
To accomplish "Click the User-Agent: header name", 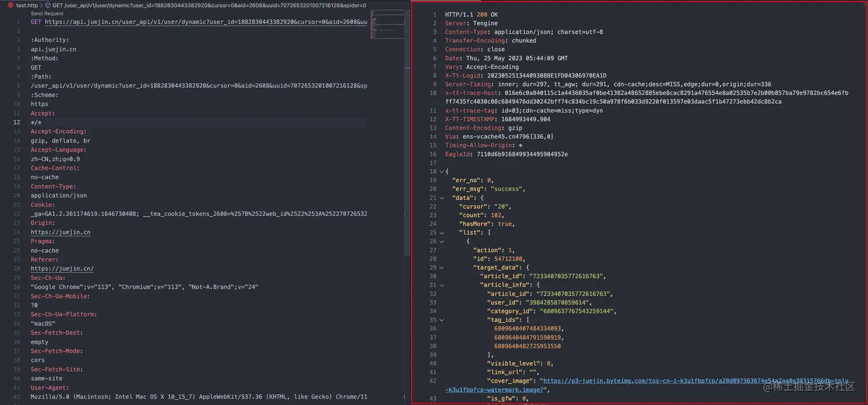I will click(x=50, y=388).
